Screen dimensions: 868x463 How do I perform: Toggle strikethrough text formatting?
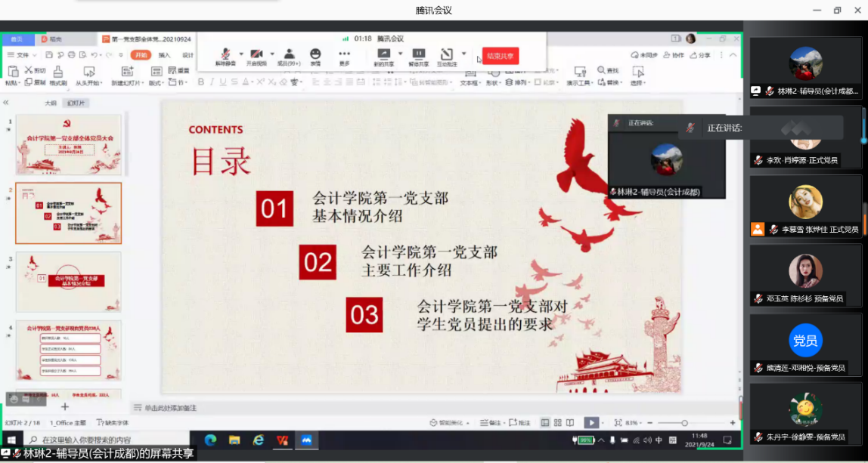234,82
